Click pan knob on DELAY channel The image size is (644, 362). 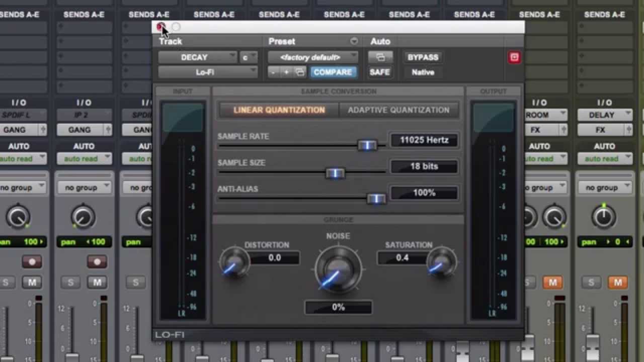(603, 217)
